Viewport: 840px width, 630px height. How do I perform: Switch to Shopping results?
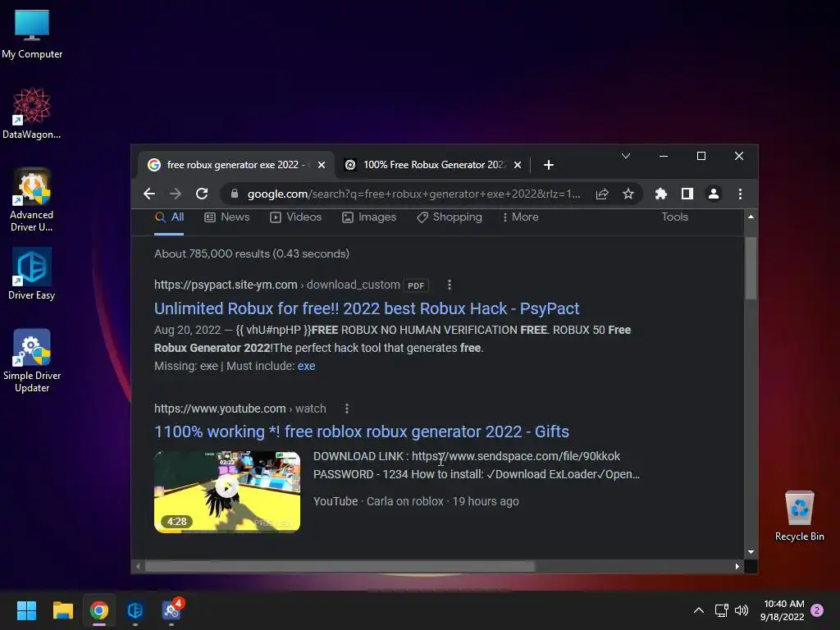450,217
